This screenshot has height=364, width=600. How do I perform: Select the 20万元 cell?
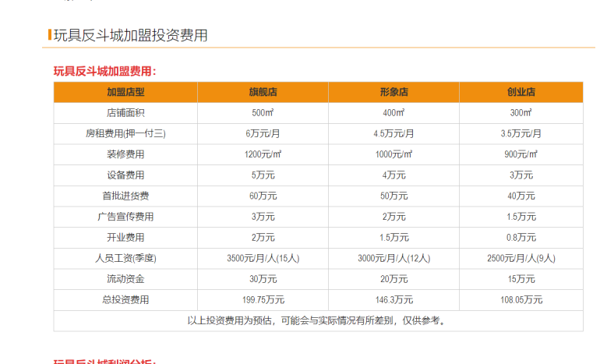(x=394, y=279)
